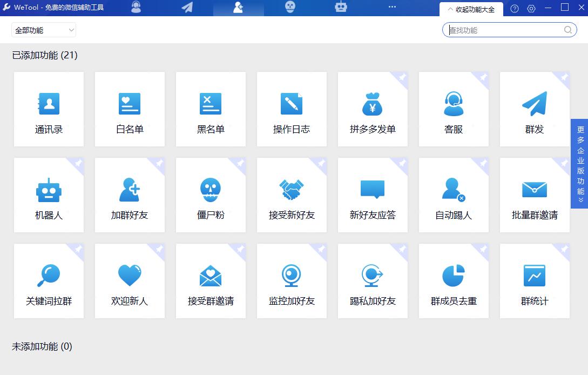This screenshot has height=375, width=588.
Task: Unpin the 黑名单 feature card
Action: coord(239,79)
